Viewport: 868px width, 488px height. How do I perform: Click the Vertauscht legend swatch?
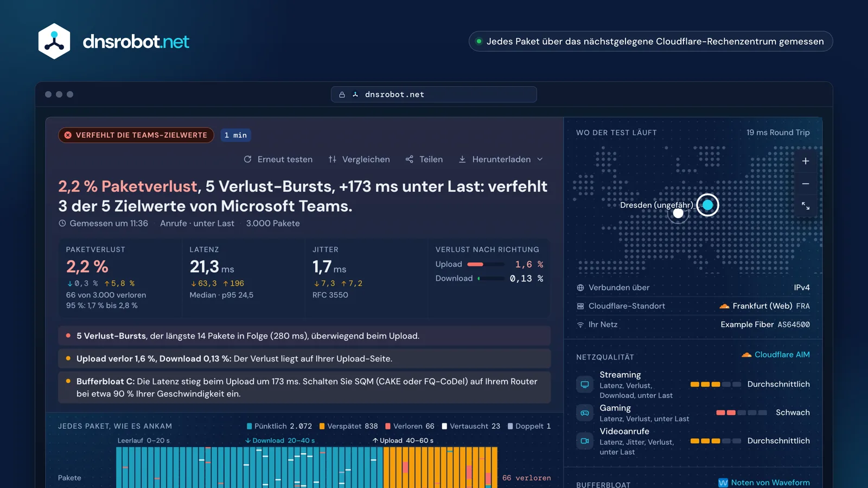point(444,426)
